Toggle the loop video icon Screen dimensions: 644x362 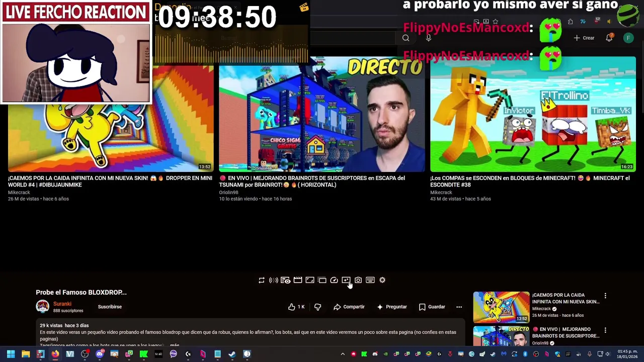tap(262, 280)
